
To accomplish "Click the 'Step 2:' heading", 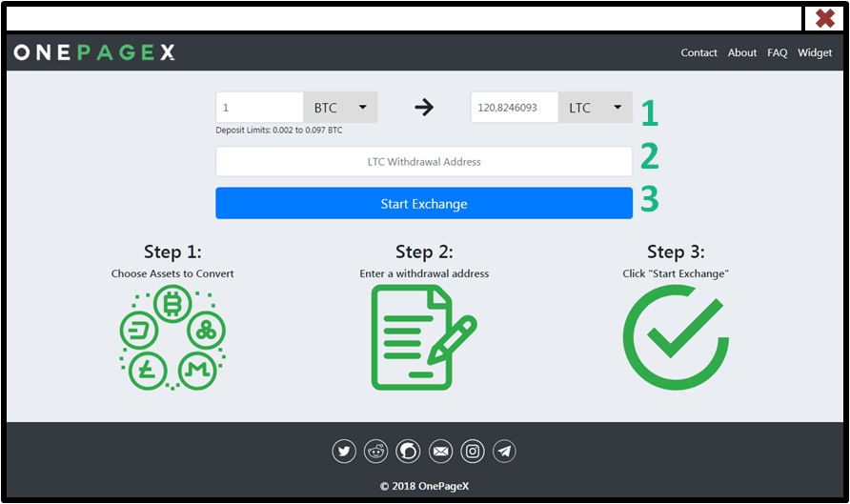I will click(424, 252).
